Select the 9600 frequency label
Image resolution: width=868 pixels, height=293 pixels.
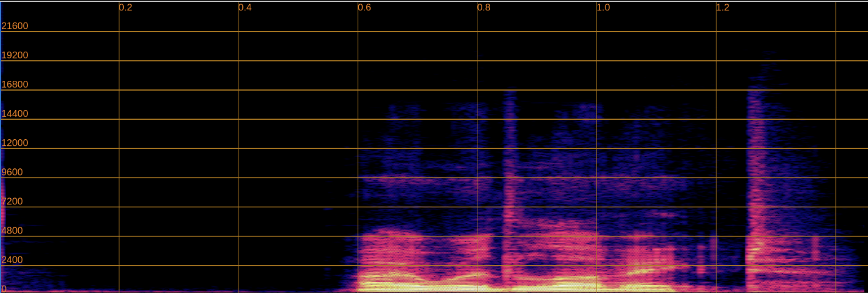pyautogui.click(x=12, y=172)
